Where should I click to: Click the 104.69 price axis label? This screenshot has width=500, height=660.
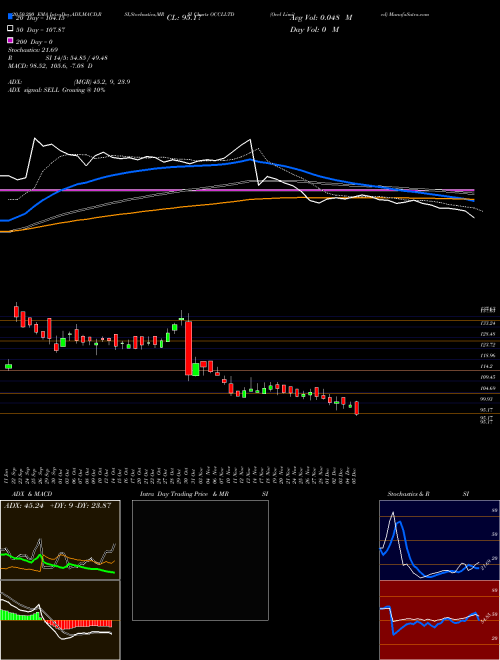[x=487, y=388]
